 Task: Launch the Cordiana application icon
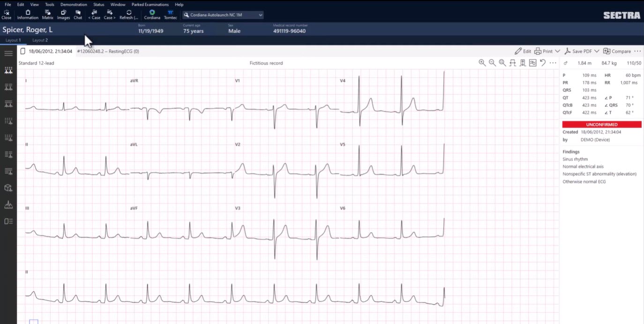tap(152, 15)
